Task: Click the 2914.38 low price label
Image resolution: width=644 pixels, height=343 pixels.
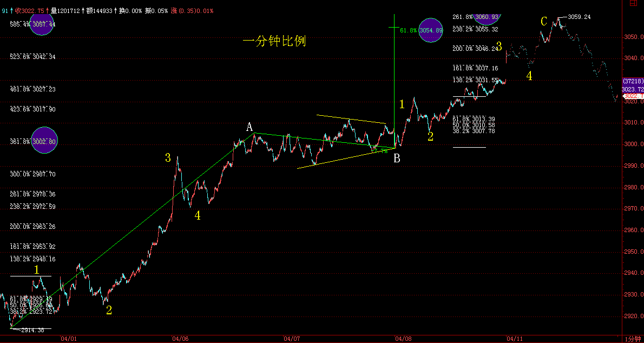Action: click(32, 330)
